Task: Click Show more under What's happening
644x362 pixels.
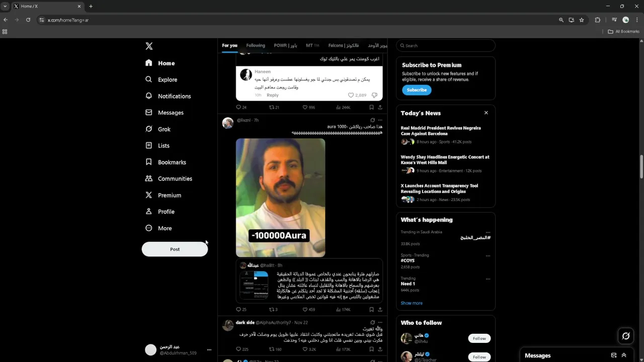Action: (412, 303)
